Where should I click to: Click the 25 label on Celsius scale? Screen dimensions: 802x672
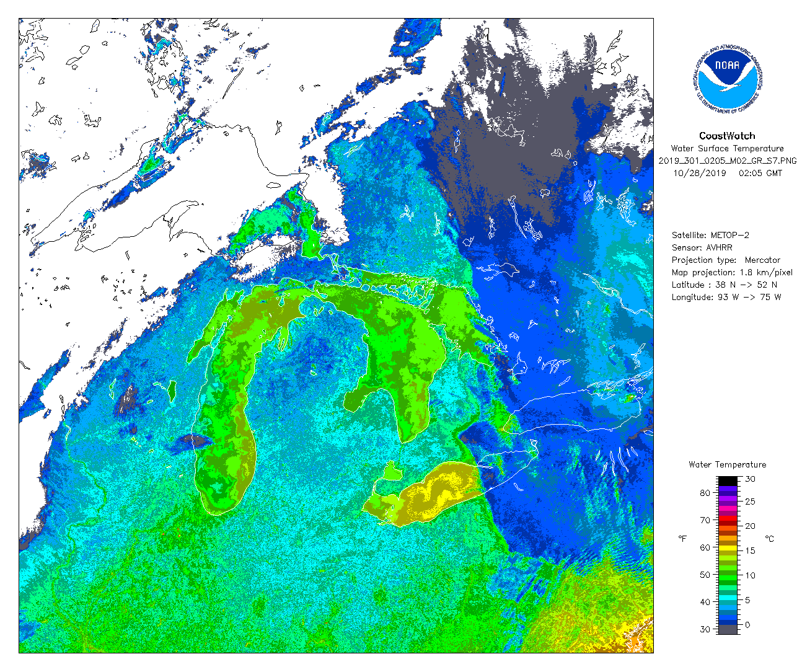click(750, 501)
